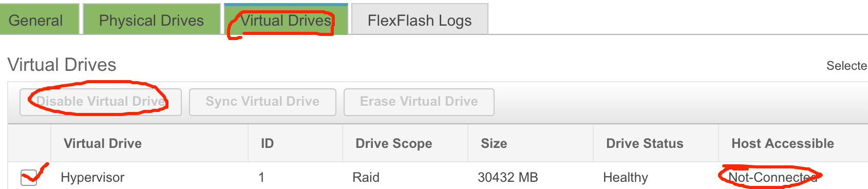
Task: Open the Physical Drives tab
Action: pos(152,20)
